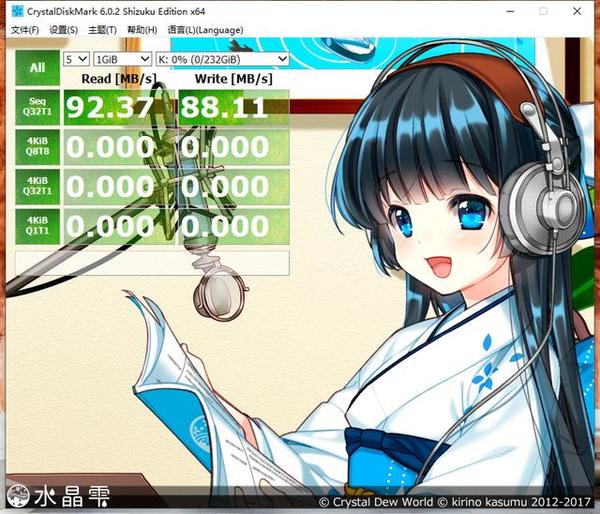This screenshot has width=600, height=514.
Task: Click the 4KiB Q32T1 write result 0.000
Action: coord(234,187)
